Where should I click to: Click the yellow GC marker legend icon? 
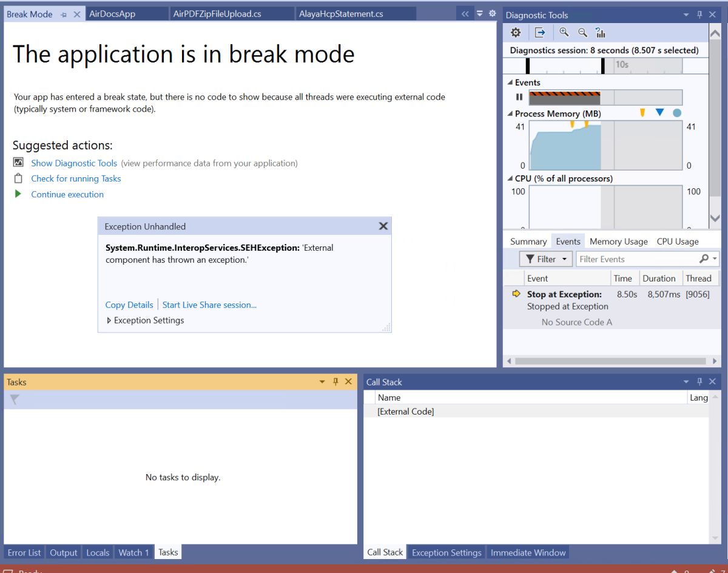642,113
